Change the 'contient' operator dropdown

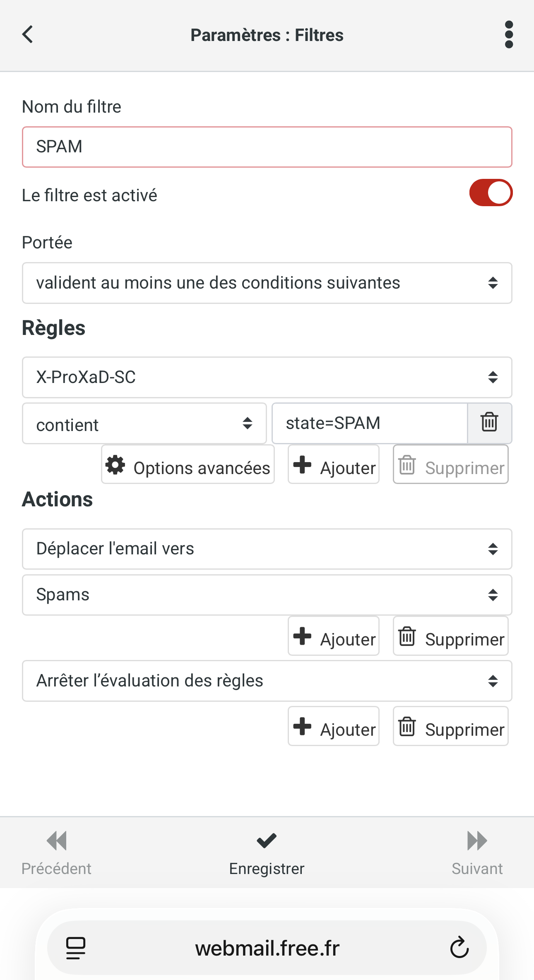[x=144, y=424]
